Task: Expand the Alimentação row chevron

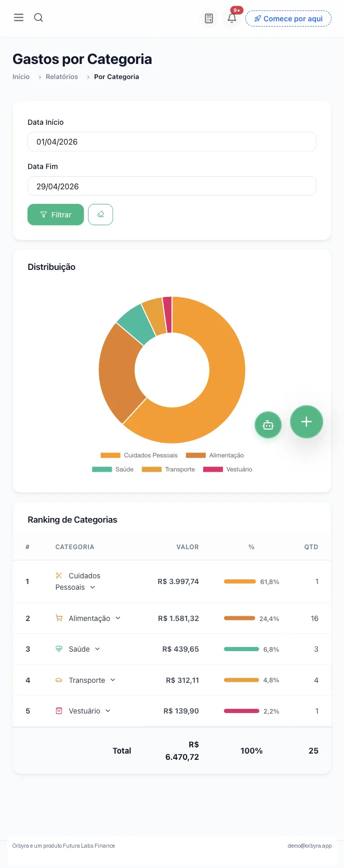Action: [118, 618]
